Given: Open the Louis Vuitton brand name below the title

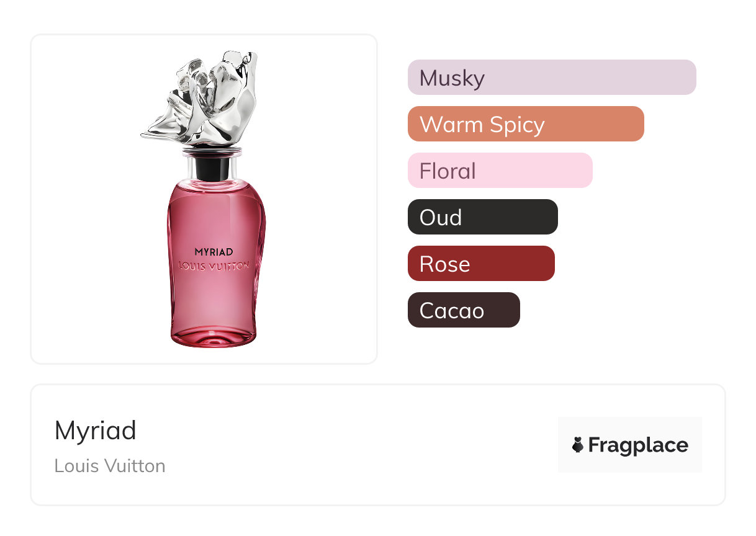Looking at the screenshot, I should pyautogui.click(x=110, y=466).
